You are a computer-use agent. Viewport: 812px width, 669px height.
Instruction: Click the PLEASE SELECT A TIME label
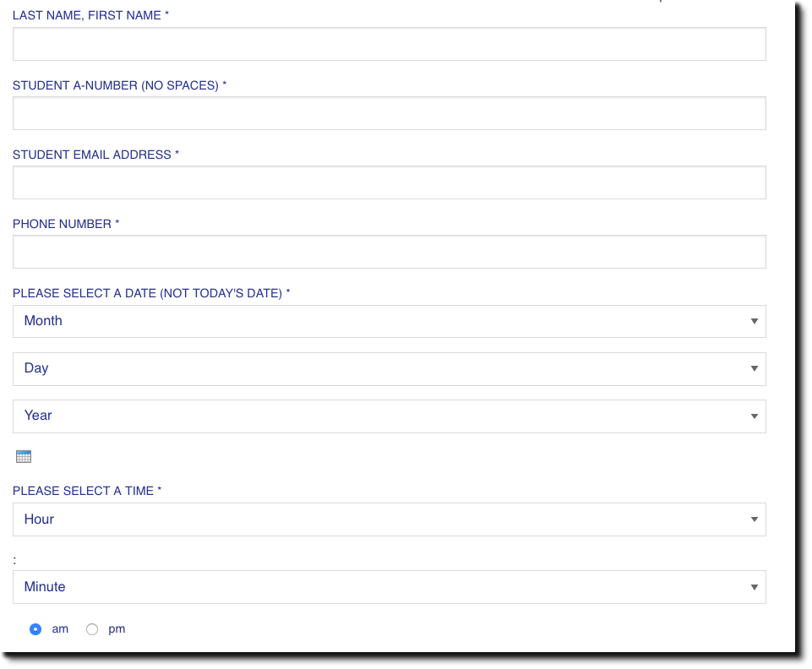(x=86, y=490)
